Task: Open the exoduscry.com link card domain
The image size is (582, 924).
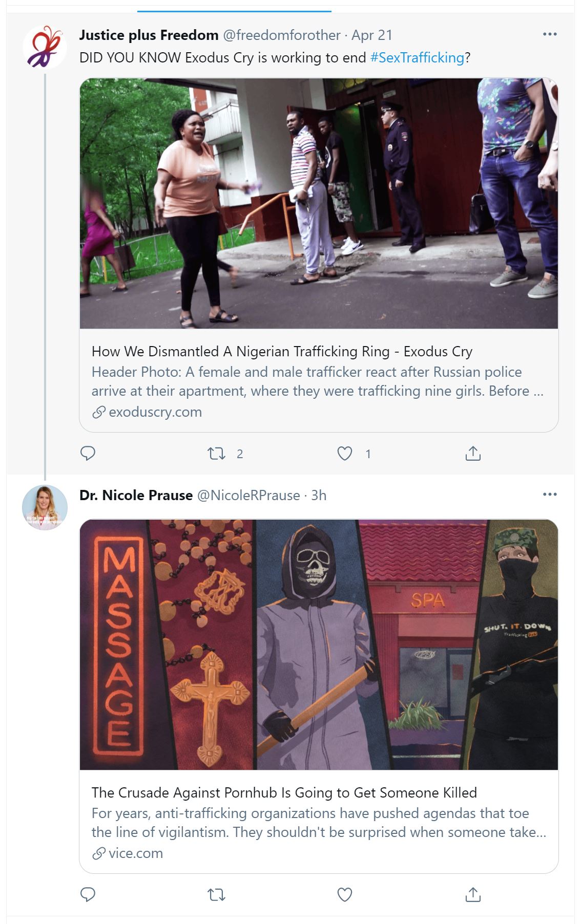Action: [155, 412]
